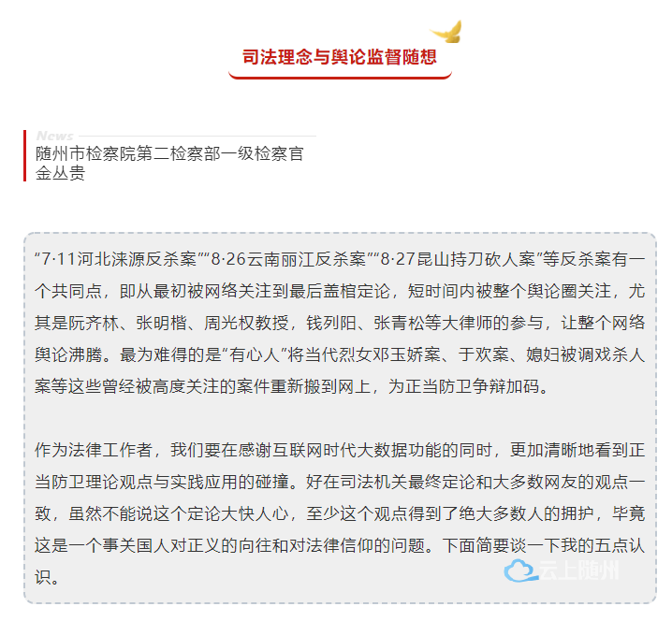Select the headline 司法理念与舆论监督随想
Viewport: 672px width, 621px height.
pyautogui.click(x=340, y=56)
